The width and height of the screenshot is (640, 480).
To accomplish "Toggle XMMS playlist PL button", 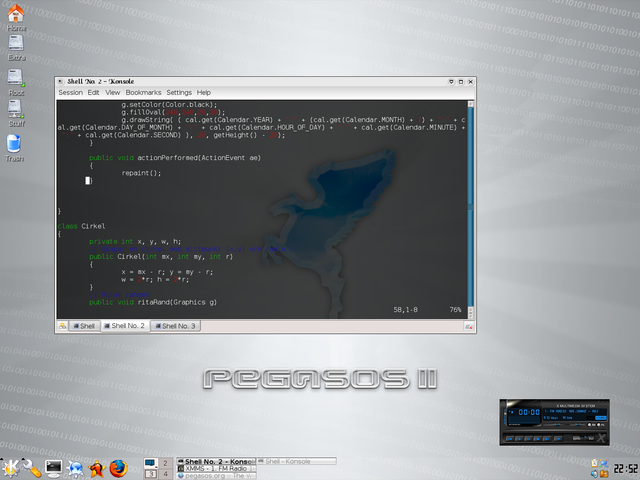I will click(599, 424).
